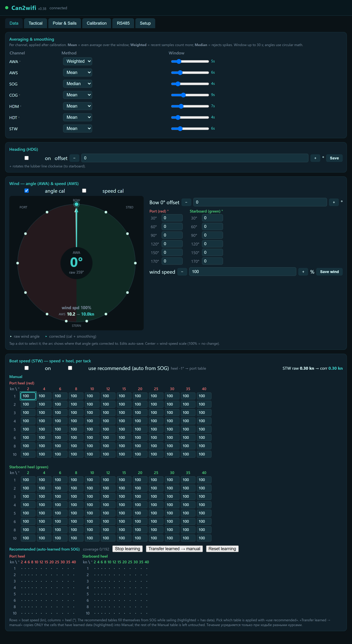352x644 pixels.
Task: Expand the COG averaging method dropdown
Action: [x=77, y=95]
